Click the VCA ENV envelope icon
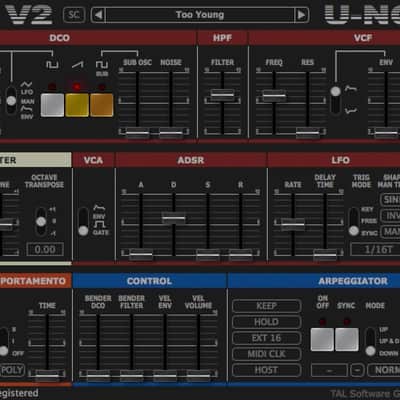The image size is (400, 400). (x=99, y=208)
